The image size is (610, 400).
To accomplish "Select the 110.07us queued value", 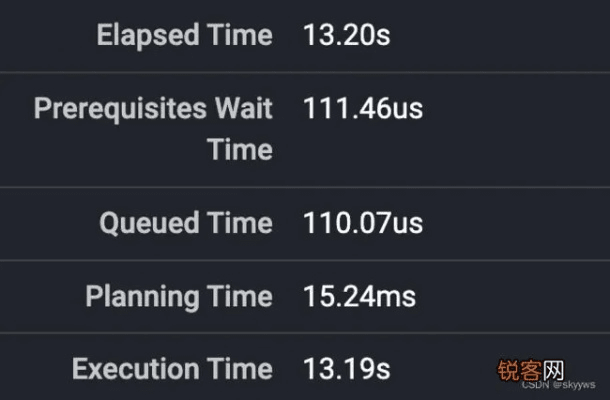I will pos(363,223).
